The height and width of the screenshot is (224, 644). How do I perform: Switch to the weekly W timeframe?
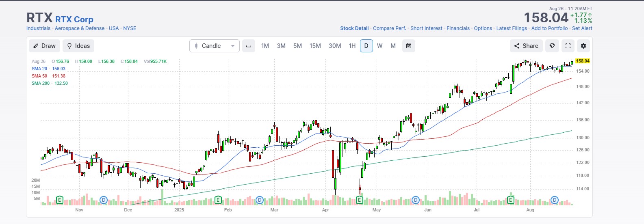pyautogui.click(x=379, y=46)
